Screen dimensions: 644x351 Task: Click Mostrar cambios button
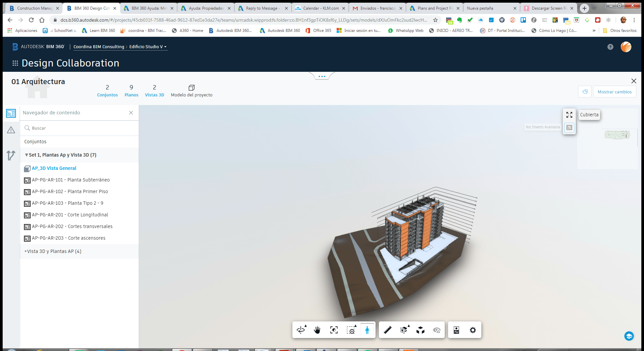(x=614, y=91)
